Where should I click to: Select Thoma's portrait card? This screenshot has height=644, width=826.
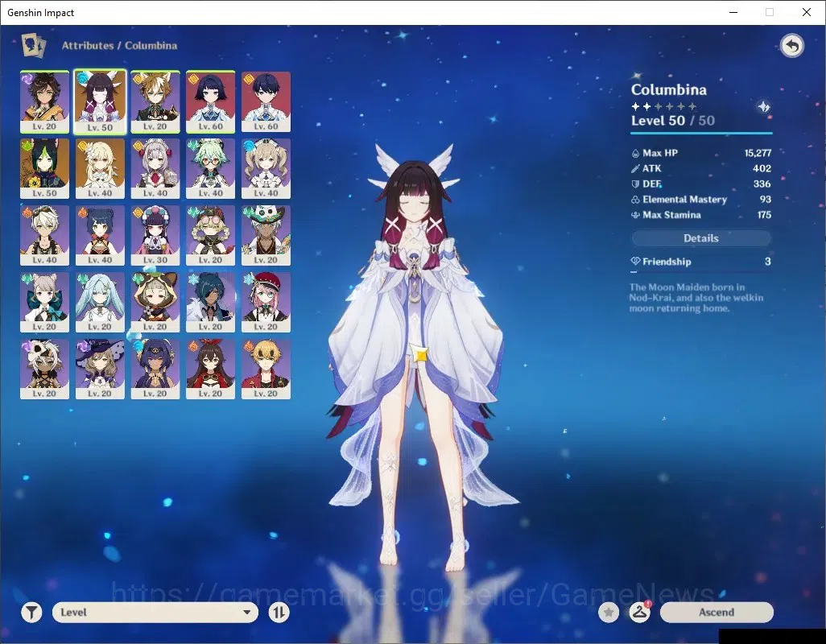click(266, 369)
